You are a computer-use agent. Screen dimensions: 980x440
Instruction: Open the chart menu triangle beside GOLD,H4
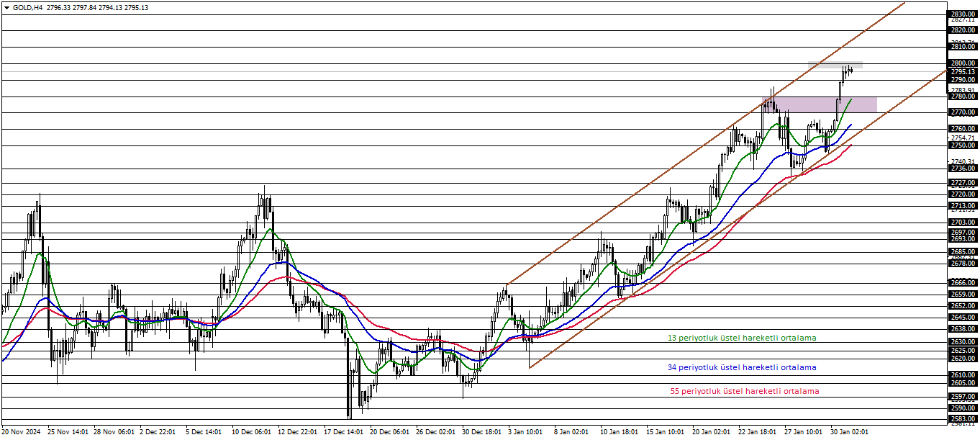(x=7, y=7)
